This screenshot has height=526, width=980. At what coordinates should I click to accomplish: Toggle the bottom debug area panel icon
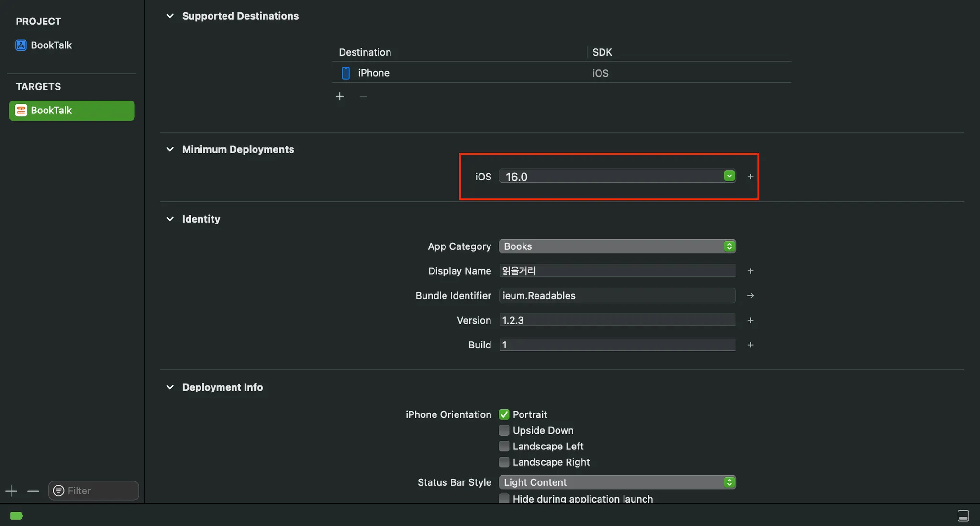963,515
